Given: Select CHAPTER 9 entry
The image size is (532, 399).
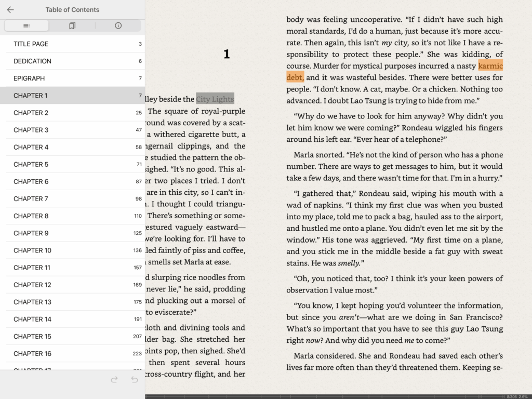Looking at the screenshot, I should click(x=73, y=233).
